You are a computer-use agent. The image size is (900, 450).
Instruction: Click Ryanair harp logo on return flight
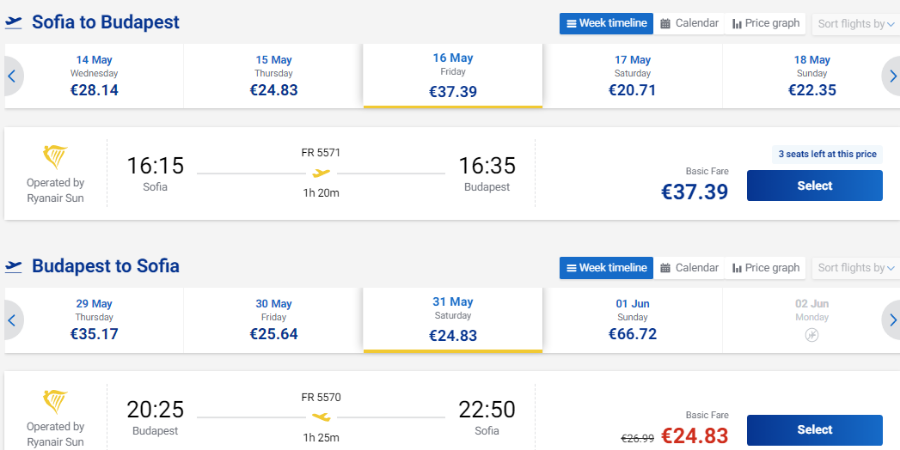(x=55, y=402)
